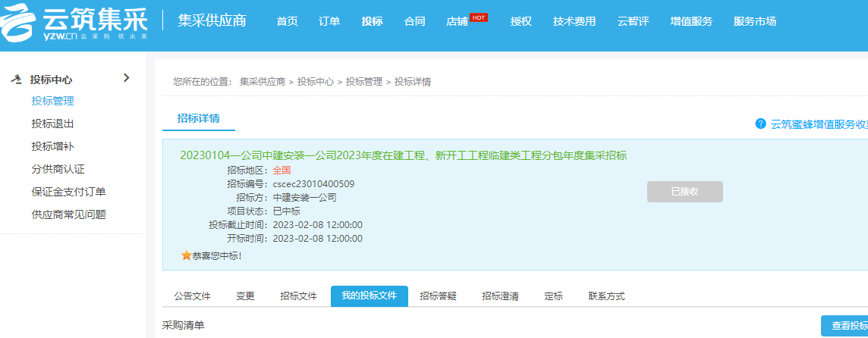Select the 联系方式 tab

606,296
